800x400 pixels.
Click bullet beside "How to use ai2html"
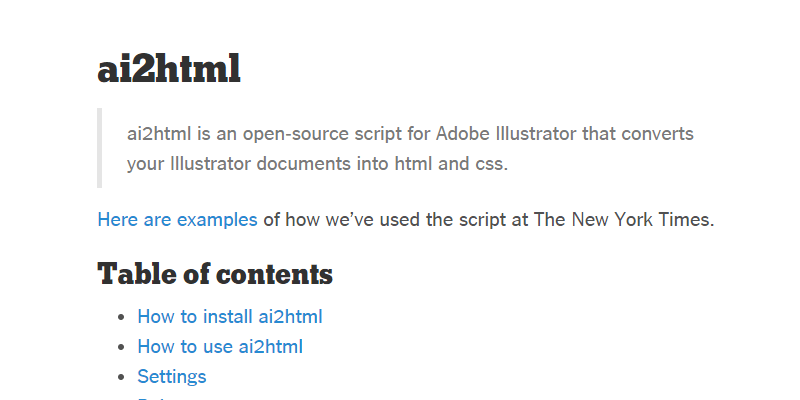(x=122, y=348)
